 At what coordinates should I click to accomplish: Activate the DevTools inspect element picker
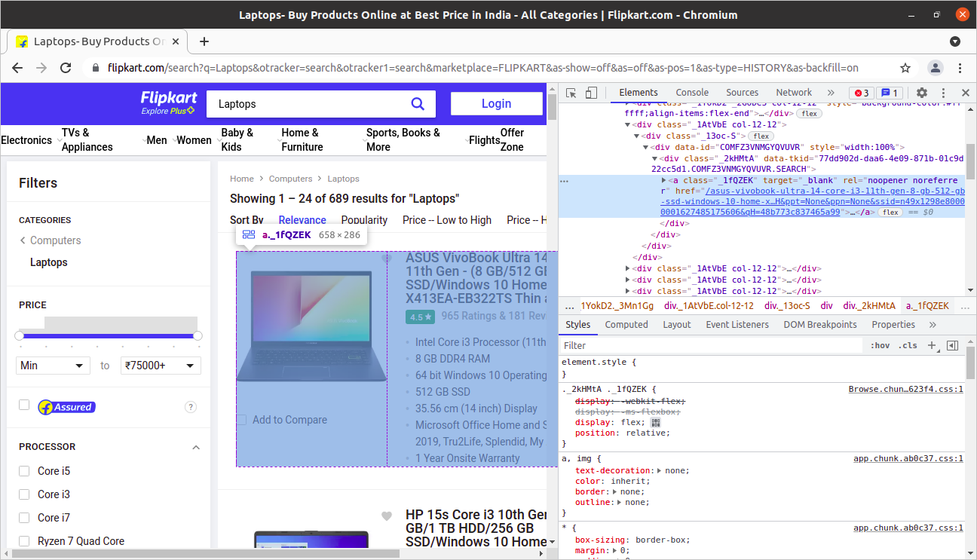571,93
